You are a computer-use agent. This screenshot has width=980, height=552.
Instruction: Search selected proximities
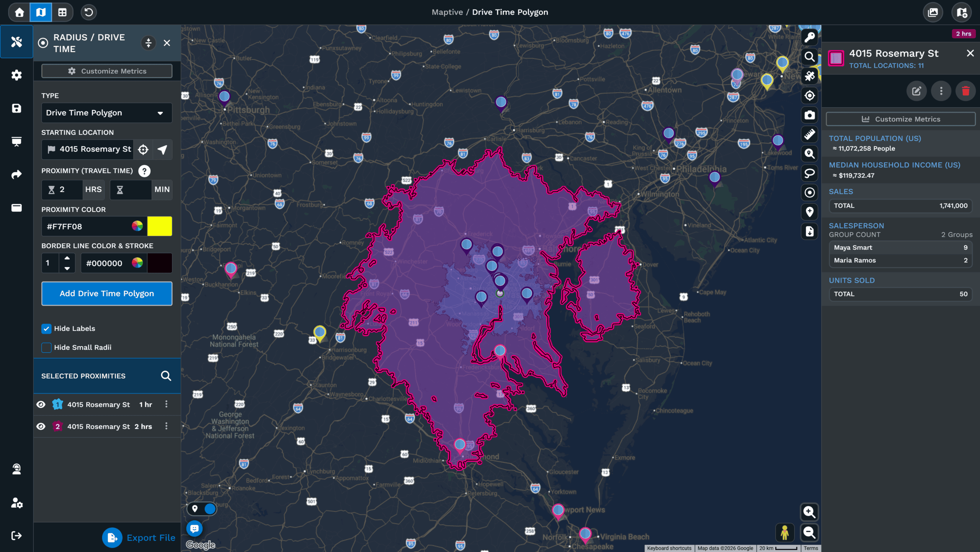(x=166, y=376)
